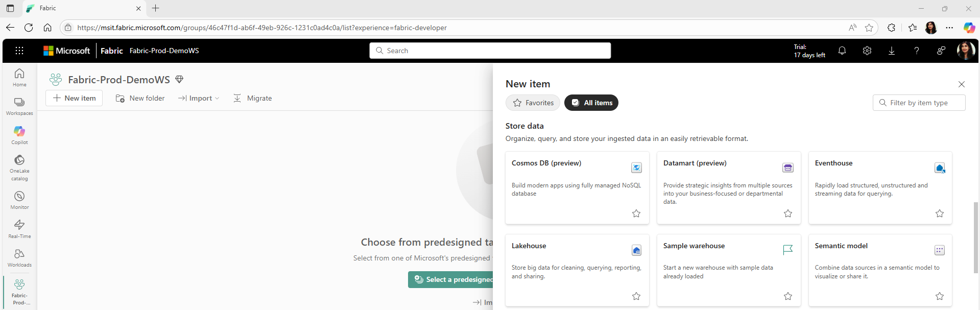Click the Semantic model item icon
Image resolution: width=980 pixels, height=310 pixels.
point(940,250)
